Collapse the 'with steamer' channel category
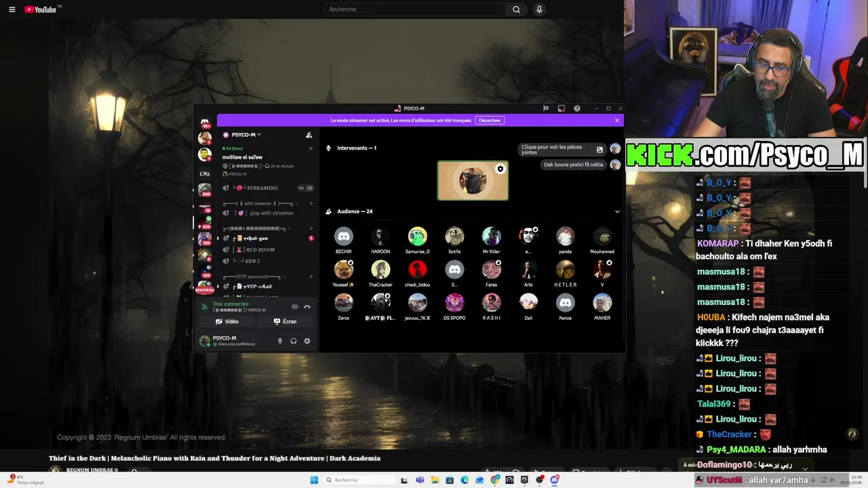The image size is (868, 488). pyautogui.click(x=258, y=203)
